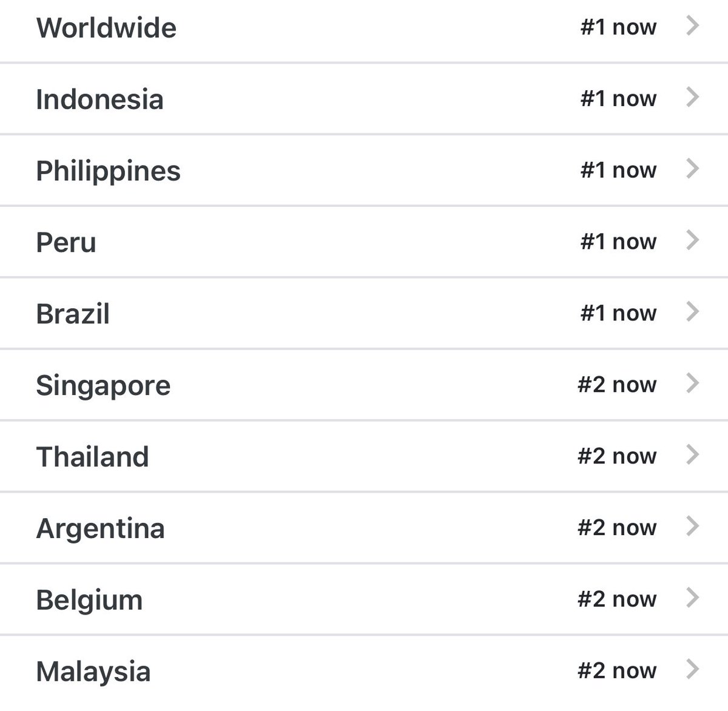The width and height of the screenshot is (728, 711).
Task: Tap Belgium's #2 now status
Action: (x=617, y=599)
